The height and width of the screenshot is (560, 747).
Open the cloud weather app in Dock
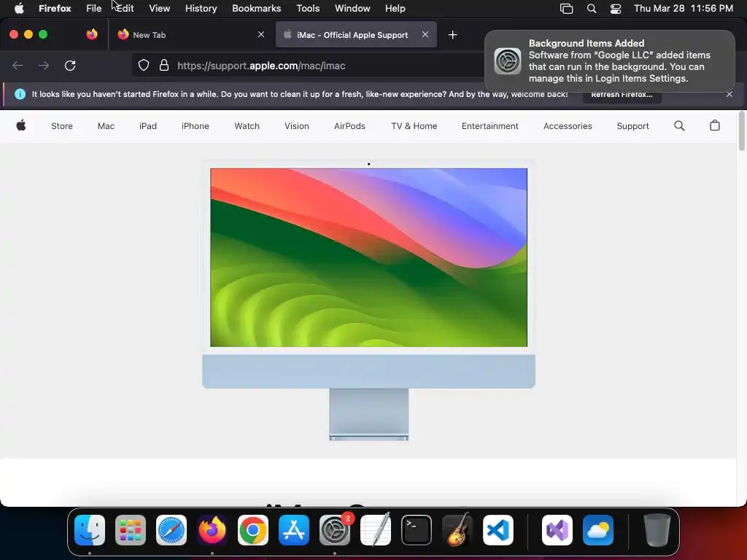pyautogui.click(x=598, y=530)
